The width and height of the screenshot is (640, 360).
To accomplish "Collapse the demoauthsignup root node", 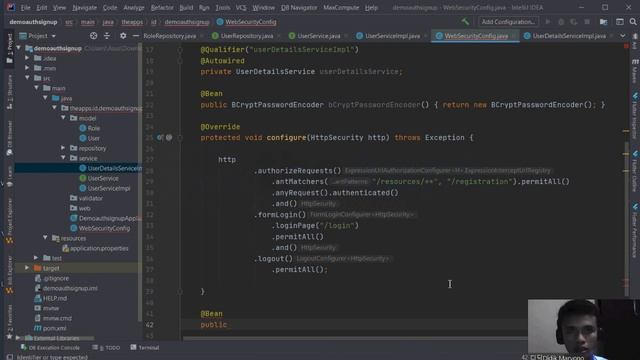I will pyautogui.click(x=18, y=48).
